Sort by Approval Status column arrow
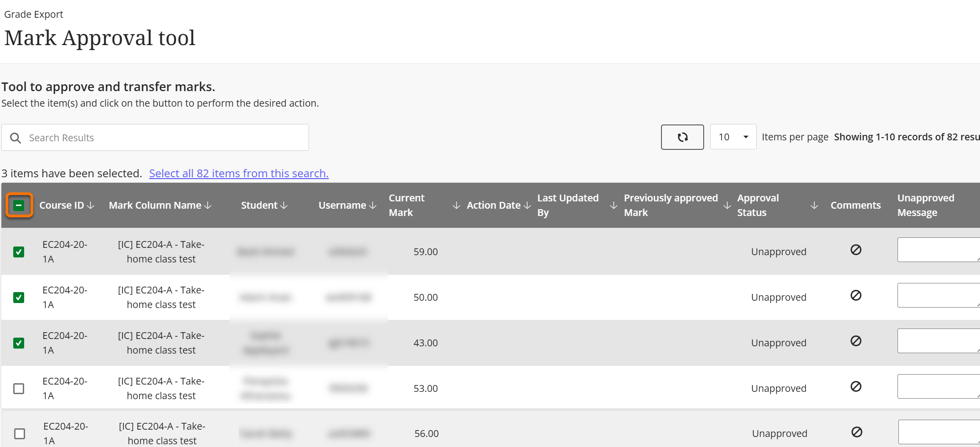 tap(814, 206)
